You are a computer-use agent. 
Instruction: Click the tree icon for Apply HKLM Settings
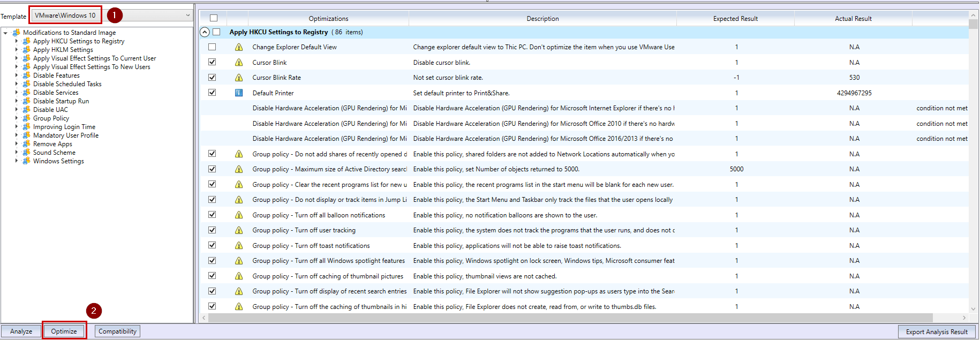26,50
